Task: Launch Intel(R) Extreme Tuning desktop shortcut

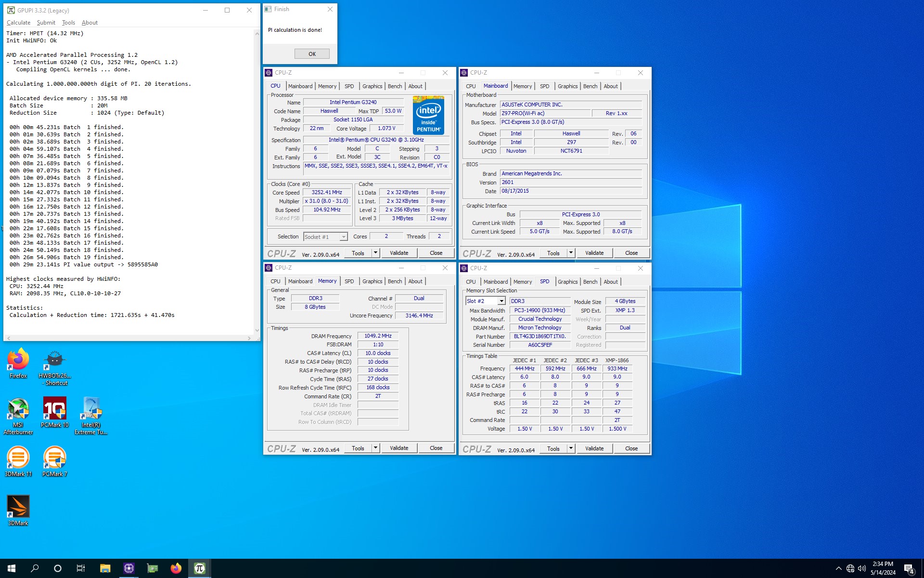Action: click(91, 416)
